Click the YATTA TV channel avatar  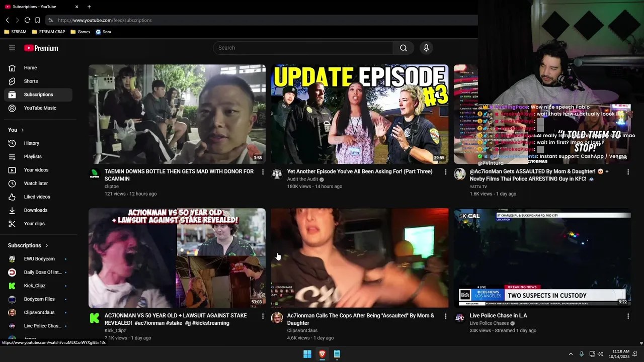(x=460, y=174)
